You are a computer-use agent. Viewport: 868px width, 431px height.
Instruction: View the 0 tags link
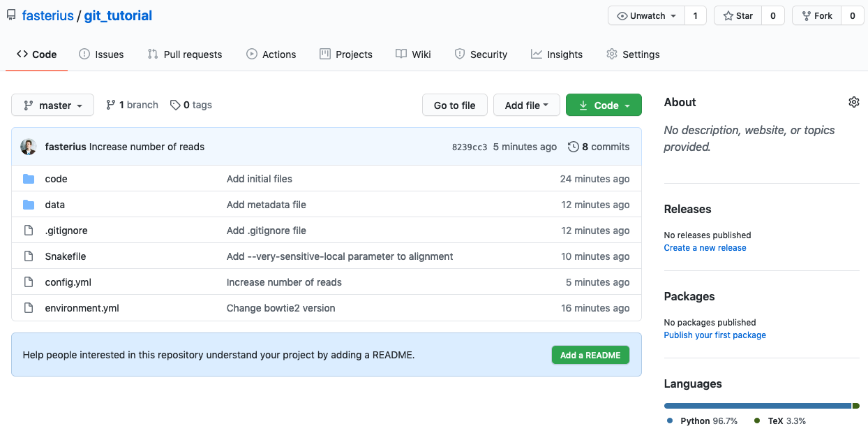[191, 105]
